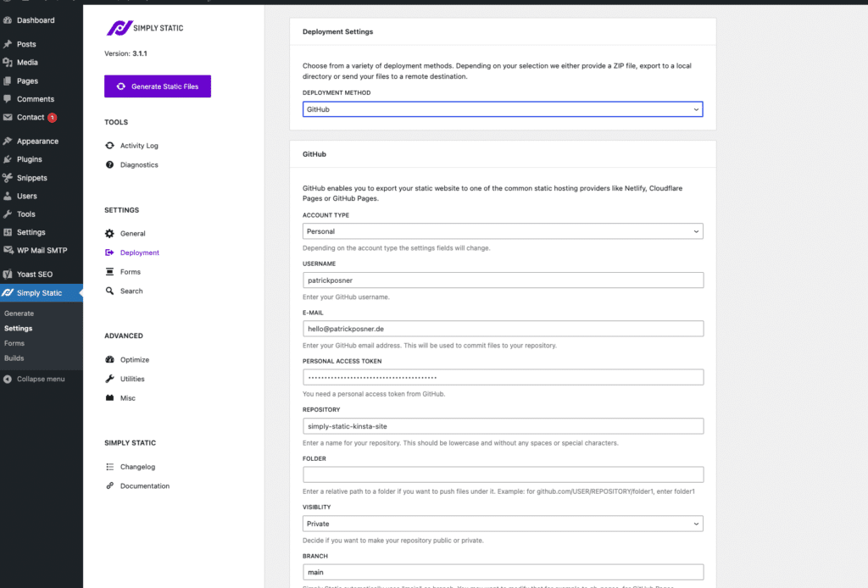Click the Documentation link icon
The height and width of the screenshot is (588, 868).
tap(109, 485)
